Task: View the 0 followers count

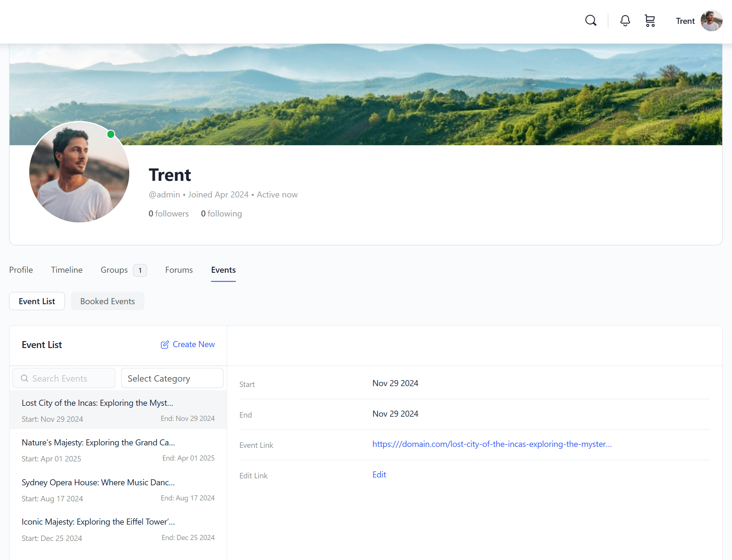Action: tap(169, 214)
